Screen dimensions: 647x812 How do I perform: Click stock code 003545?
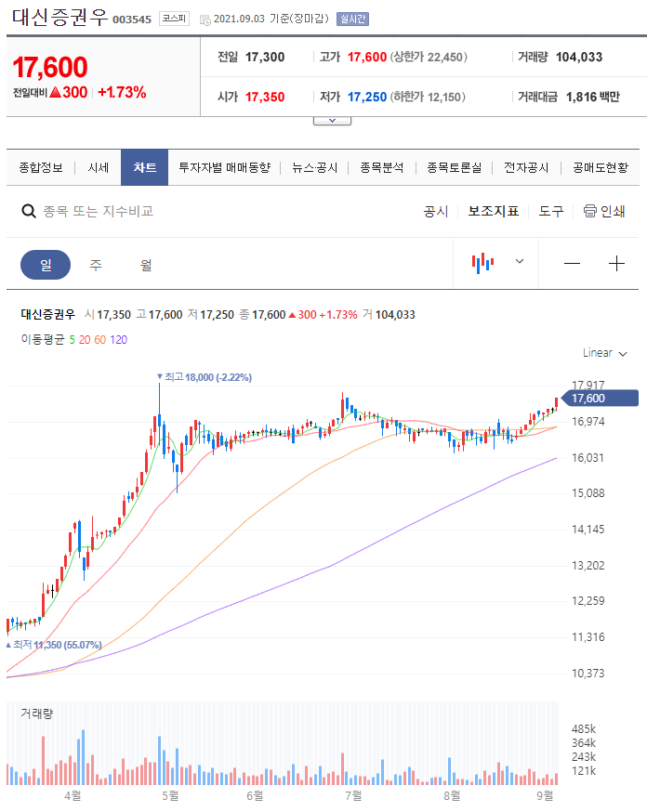tap(132, 20)
